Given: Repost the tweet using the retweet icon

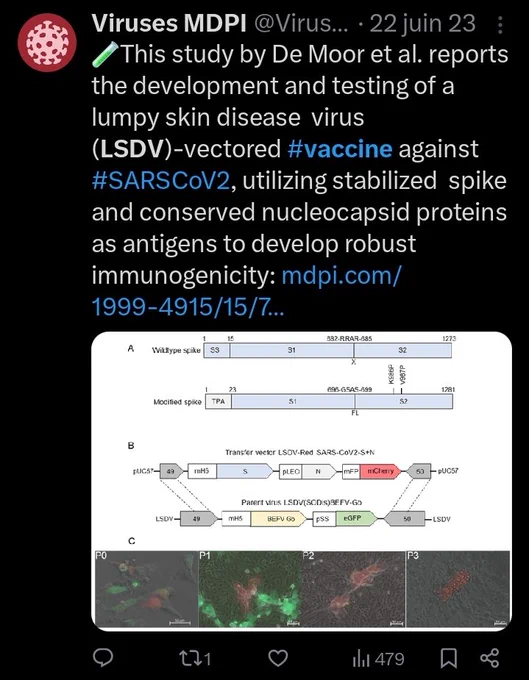Looking at the screenshot, I should pos(195,659).
